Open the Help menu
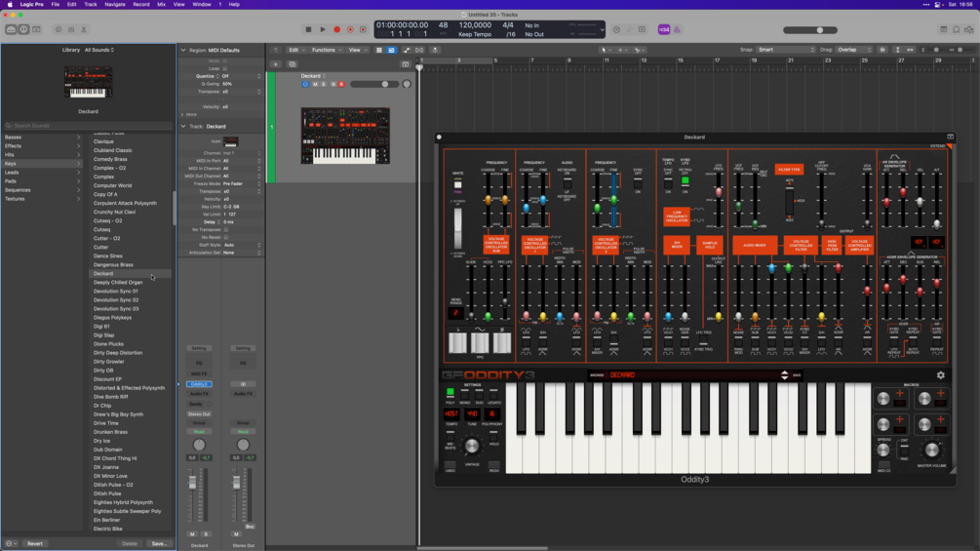The width and height of the screenshot is (980, 551). (234, 4)
